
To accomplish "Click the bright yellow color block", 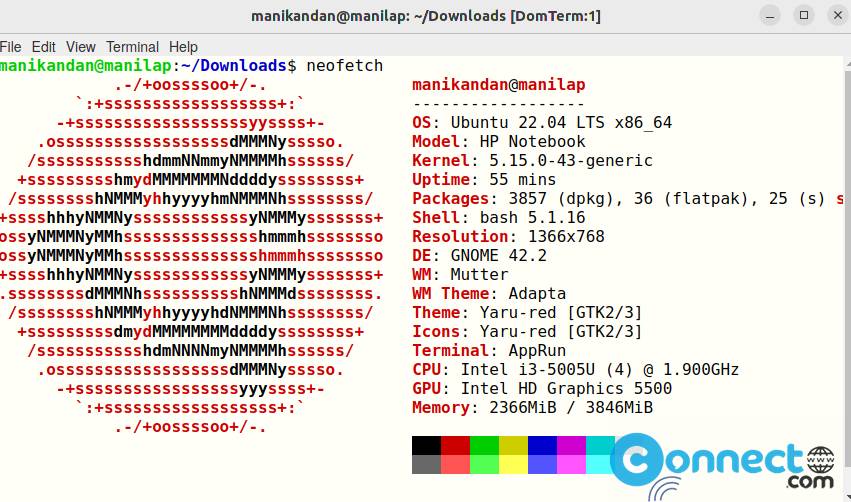I will [513, 465].
